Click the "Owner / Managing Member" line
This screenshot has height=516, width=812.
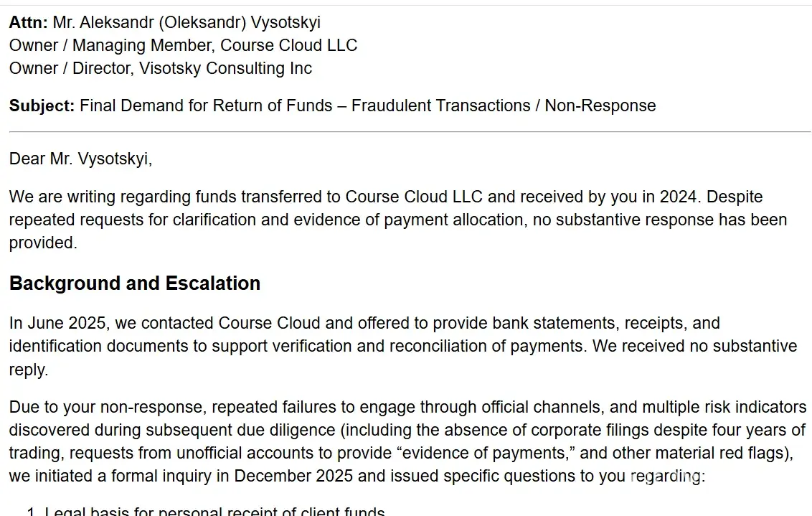(183, 45)
